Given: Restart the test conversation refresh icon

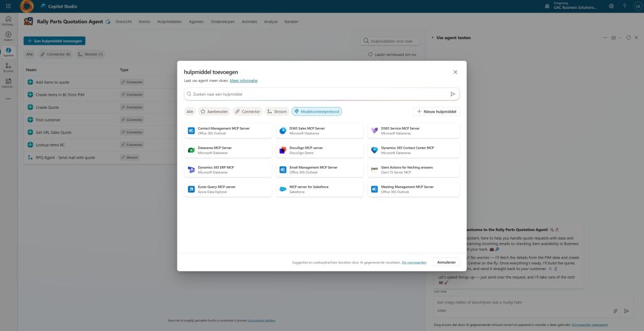Looking at the screenshot, I should coord(628,38).
